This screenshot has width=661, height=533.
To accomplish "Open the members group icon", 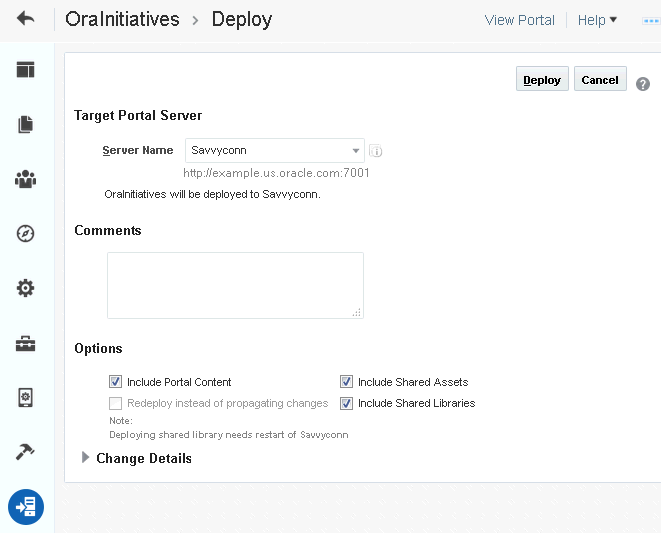I will (x=25, y=179).
